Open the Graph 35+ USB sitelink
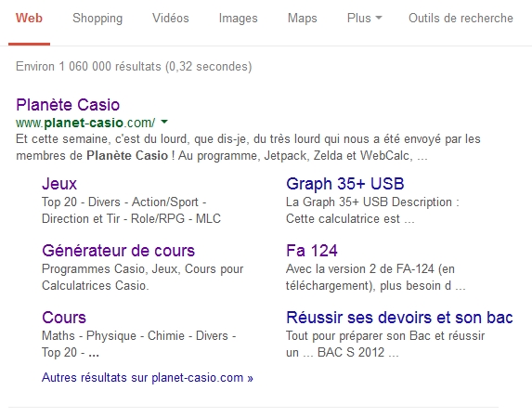This screenshot has width=532, height=417. click(x=345, y=184)
